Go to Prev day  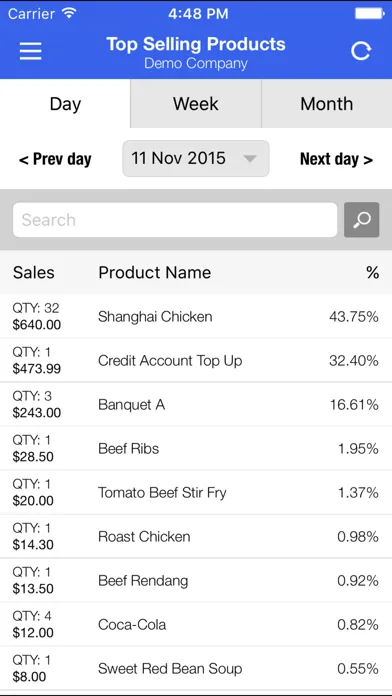[x=55, y=159]
